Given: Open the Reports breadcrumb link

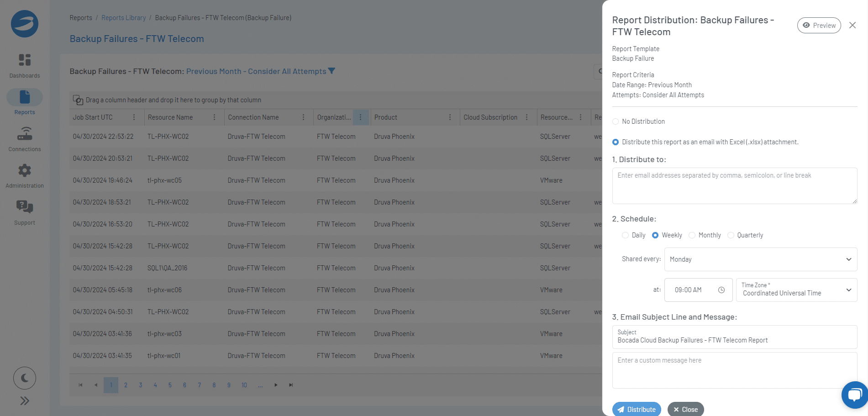Looking at the screenshot, I should pyautogui.click(x=81, y=18).
